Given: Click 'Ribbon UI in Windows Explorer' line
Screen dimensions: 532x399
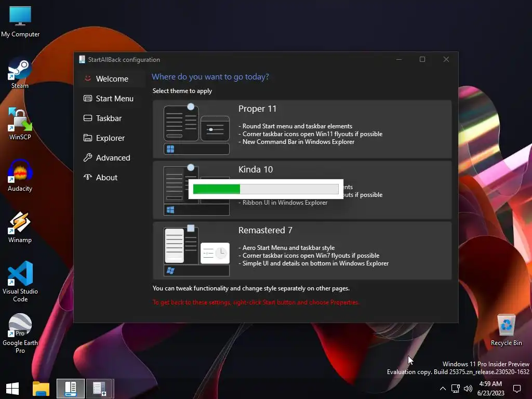Looking at the screenshot, I should (283, 203).
